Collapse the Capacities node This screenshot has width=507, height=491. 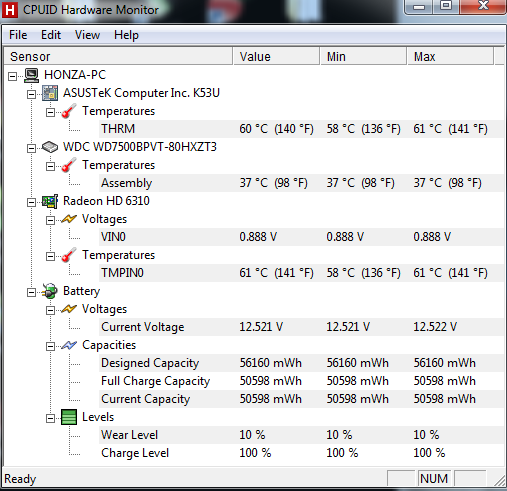50,346
